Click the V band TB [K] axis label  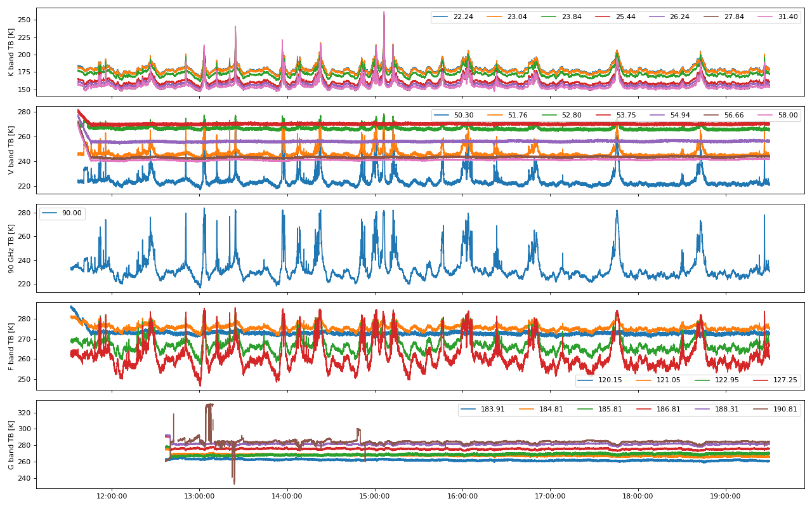coord(11,150)
